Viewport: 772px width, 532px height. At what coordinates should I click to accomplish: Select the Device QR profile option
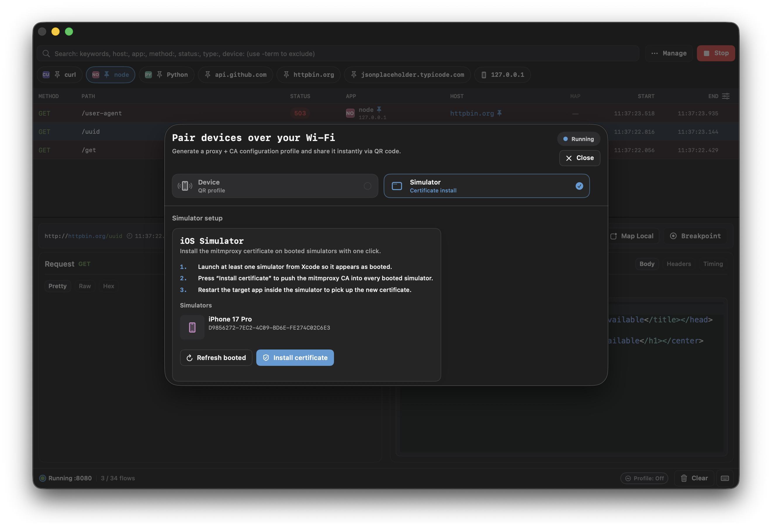(275, 186)
